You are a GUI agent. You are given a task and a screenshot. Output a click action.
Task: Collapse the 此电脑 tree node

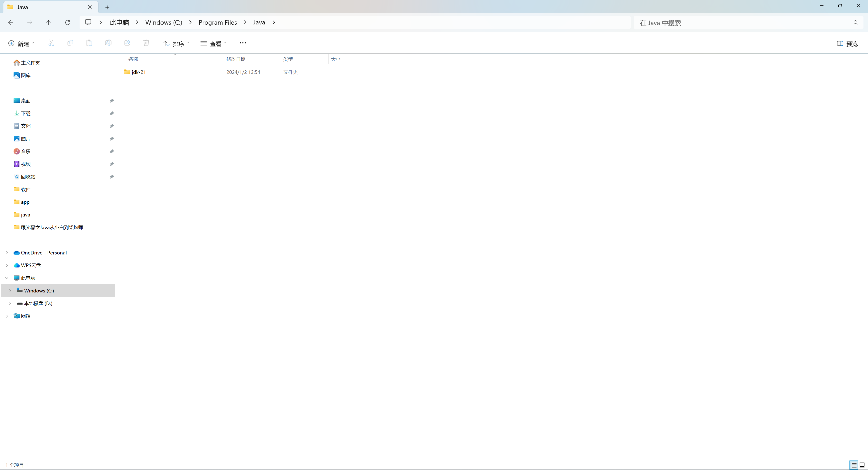click(7, 278)
